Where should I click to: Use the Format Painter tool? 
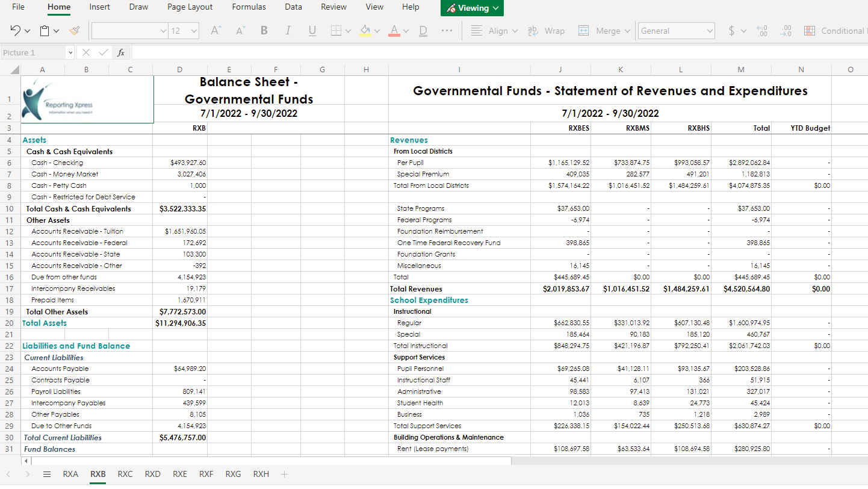pyautogui.click(x=75, y=30)
